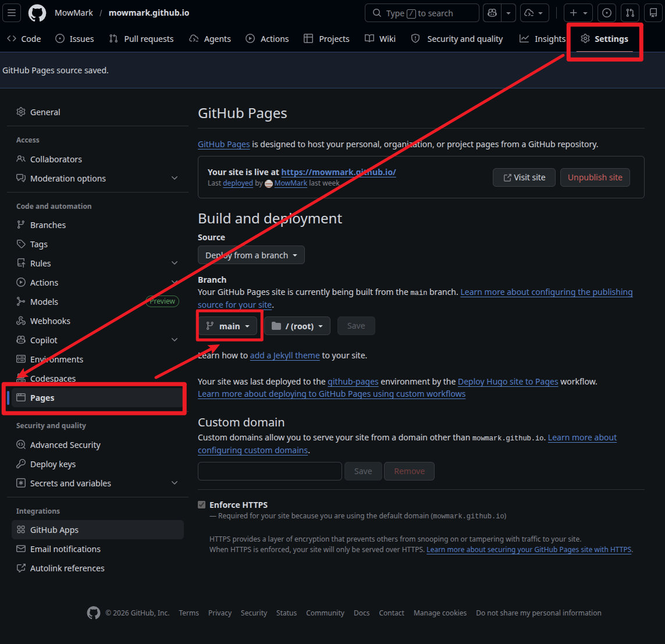Viewport: 665px width, 644px height.
Task: Open issues icon in top header
Action: pos(606,13)
